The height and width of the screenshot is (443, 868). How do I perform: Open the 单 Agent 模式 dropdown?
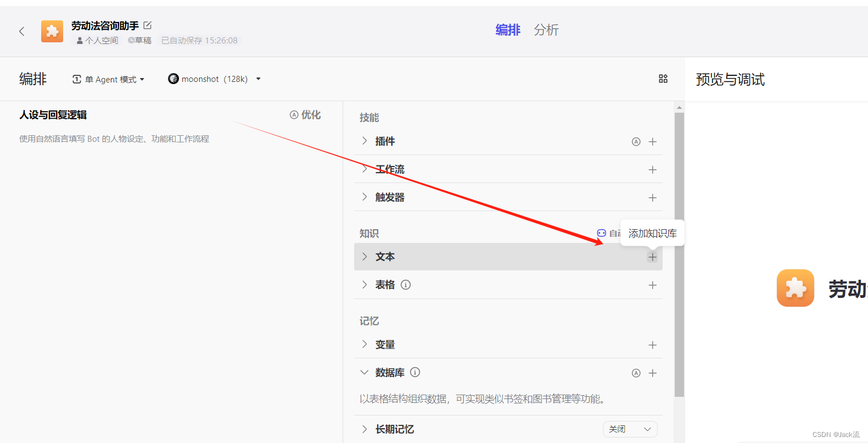pos(109,79)
